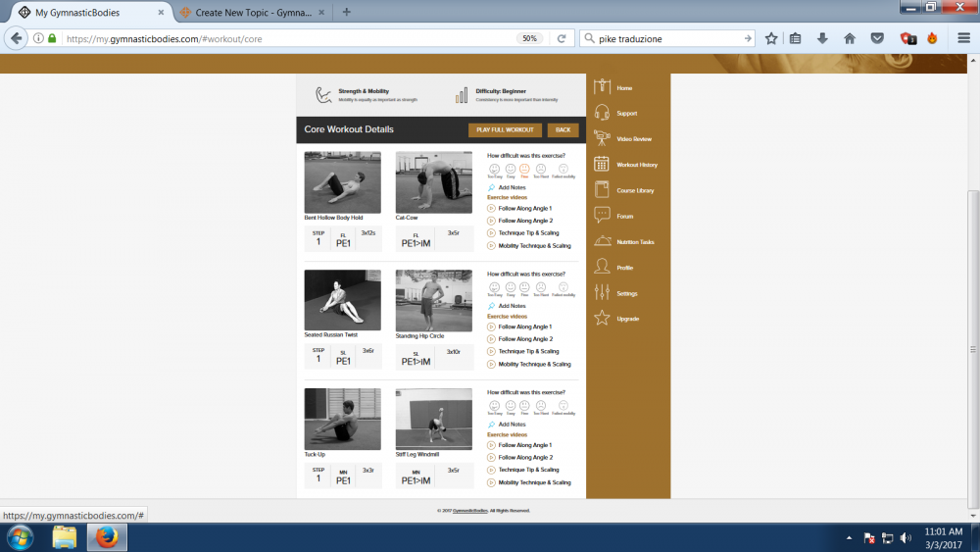Click Add Notes for Seated Russian Twist

(512, 306)
